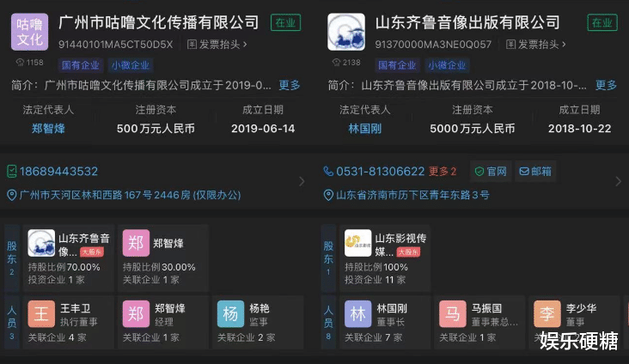
Task: Click mobile phone icon beside 18689443532
Action: [12, 172]
